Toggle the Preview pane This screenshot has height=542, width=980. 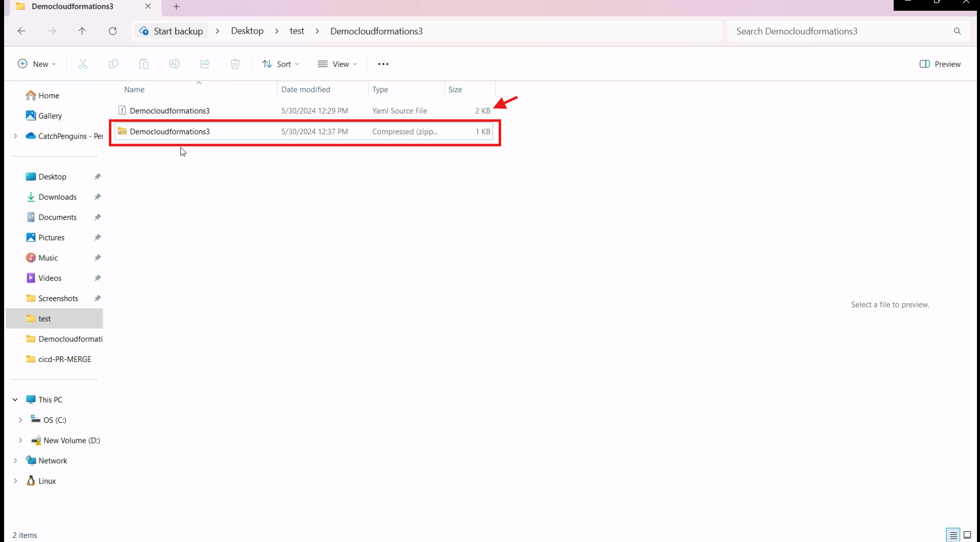pyautogui.click(x=940, y=64)
